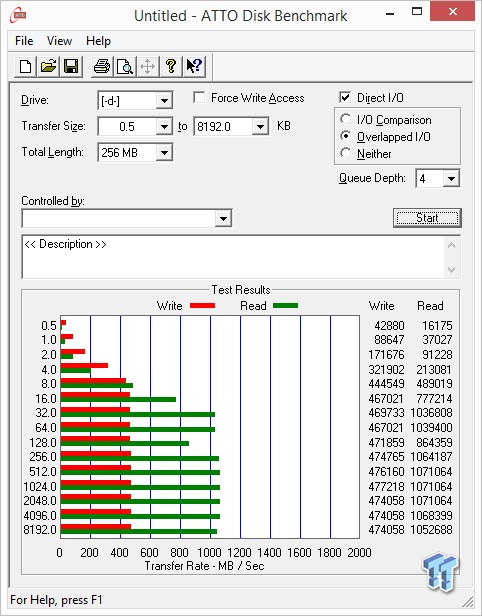This screenshot has height=616, width=482.
Task: Print the results with the printer icon
Action: point(102,66)
